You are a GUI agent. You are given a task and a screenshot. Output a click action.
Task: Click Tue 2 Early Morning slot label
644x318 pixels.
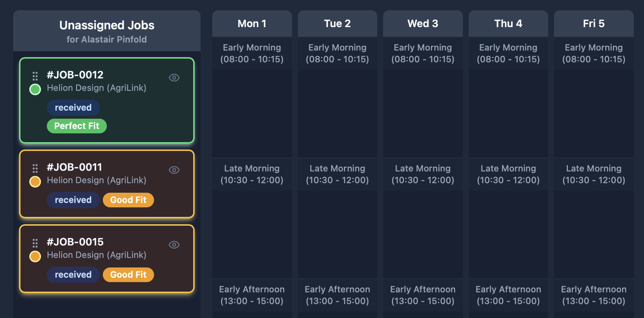(337, 53)
